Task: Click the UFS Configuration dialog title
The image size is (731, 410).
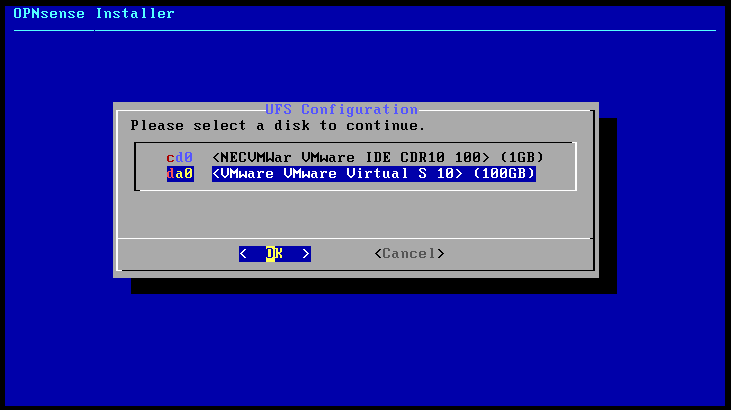Action: click(341, 110)
